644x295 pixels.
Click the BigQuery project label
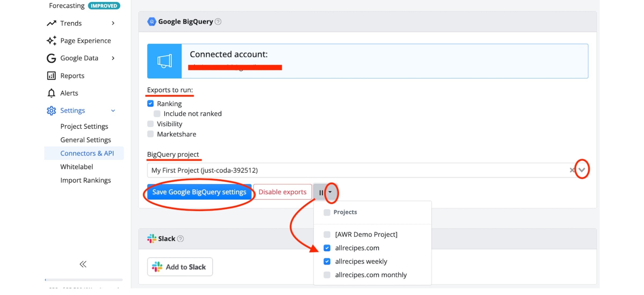click(x=173, y=154)
